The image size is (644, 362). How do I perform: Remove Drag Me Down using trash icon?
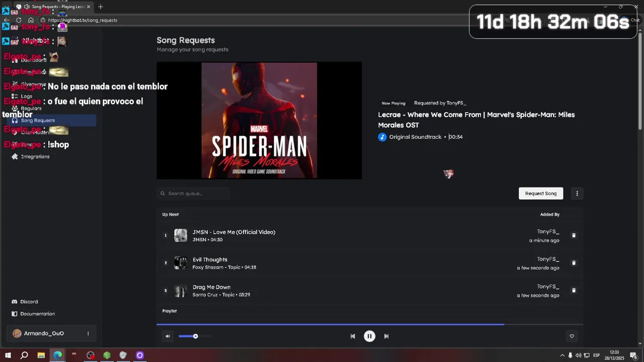click(x=574, y=290)
